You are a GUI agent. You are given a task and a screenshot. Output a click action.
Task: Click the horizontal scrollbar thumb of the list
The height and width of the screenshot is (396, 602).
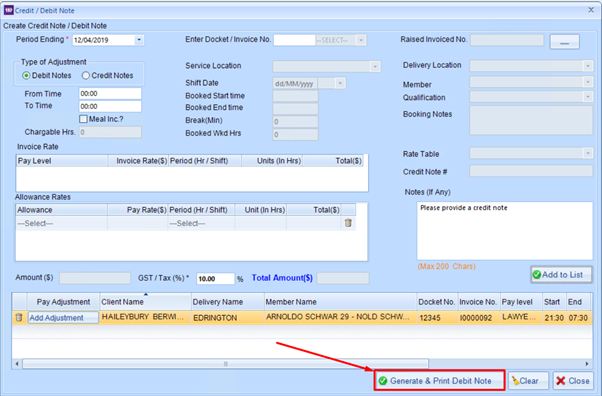pyautogui.click(x=225, y=363)
